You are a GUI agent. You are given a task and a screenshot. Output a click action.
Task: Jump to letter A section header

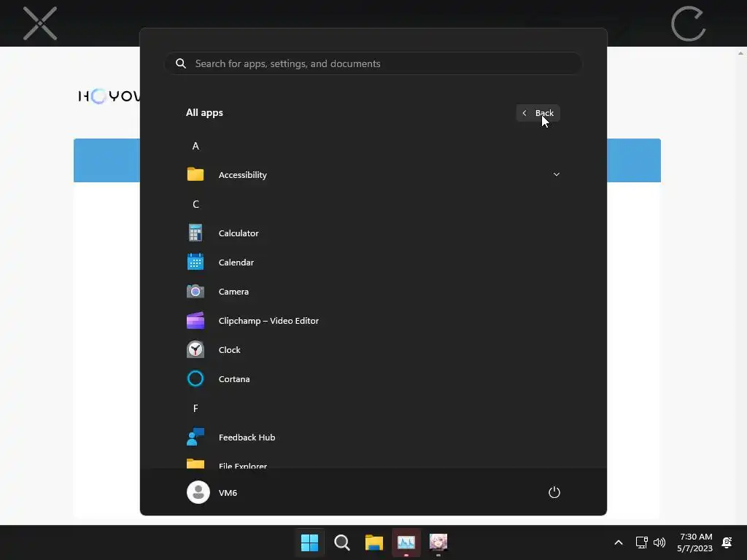(x=196, y=146)
